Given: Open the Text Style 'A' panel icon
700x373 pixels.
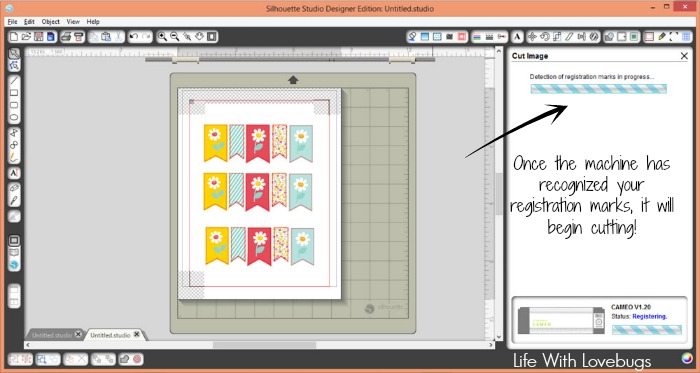Looking at the screenshot, I should [517, 37].
